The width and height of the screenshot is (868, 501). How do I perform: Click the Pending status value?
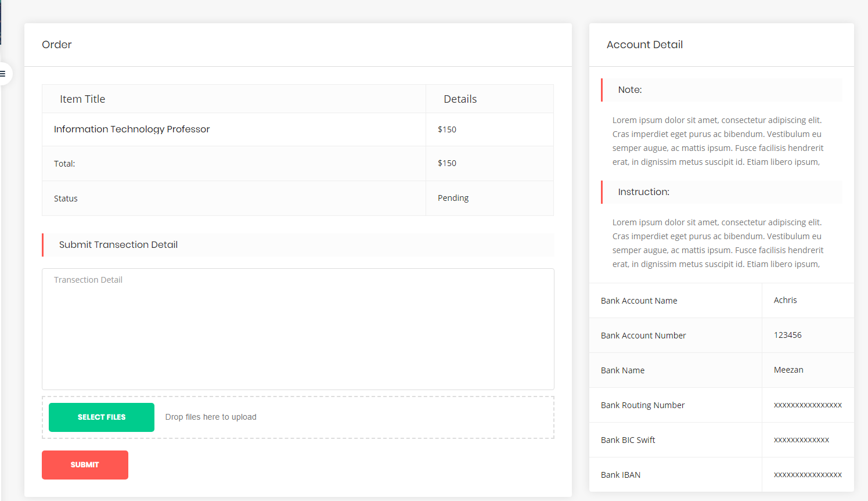click(453, 198)
